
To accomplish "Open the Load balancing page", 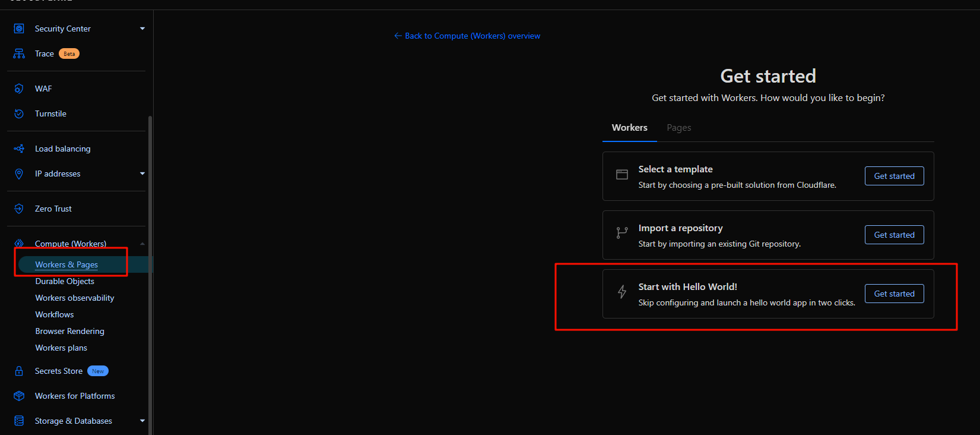I will pos(63,149).
